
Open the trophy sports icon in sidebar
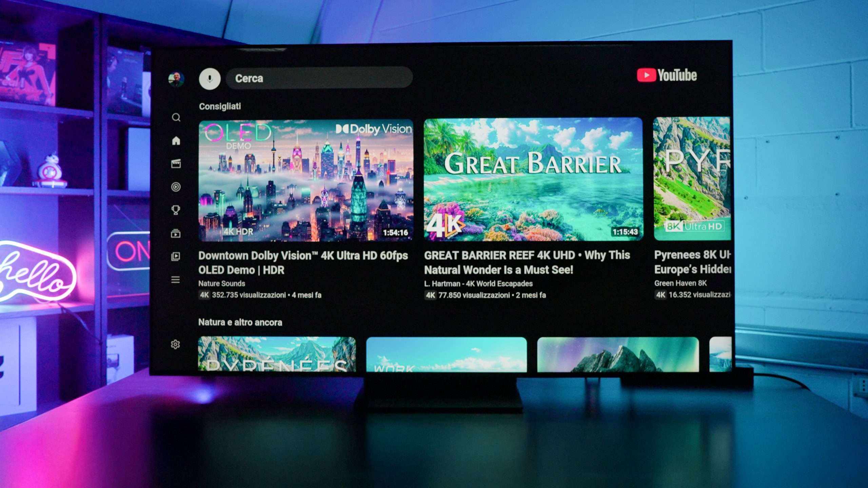(176, 210)
